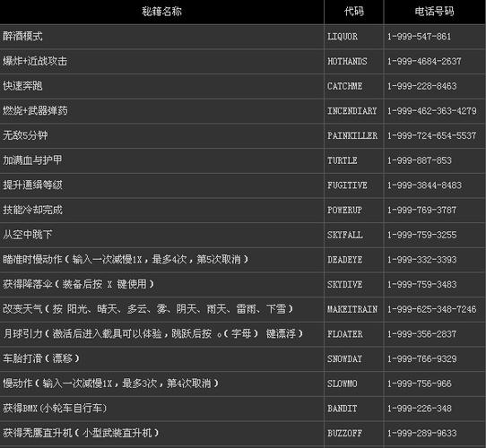Click phone number 1-999-887-853
Viewport: 486px width, 448px height.
(x=420, y=160)
